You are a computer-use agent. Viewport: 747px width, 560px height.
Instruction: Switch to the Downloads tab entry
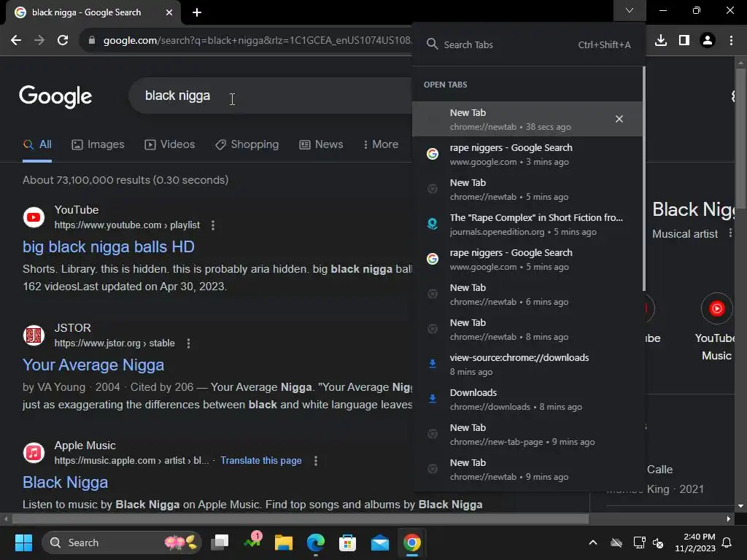tap(527, 400)
